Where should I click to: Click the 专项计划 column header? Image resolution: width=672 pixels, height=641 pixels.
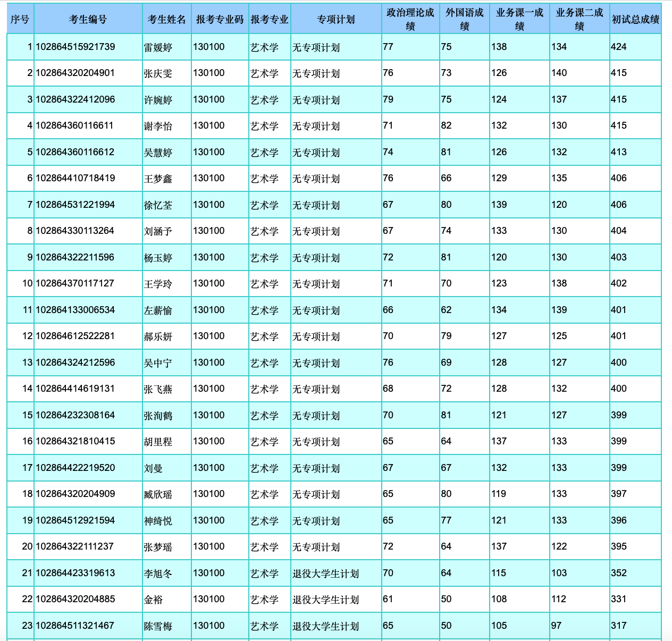tap(336, 19)
